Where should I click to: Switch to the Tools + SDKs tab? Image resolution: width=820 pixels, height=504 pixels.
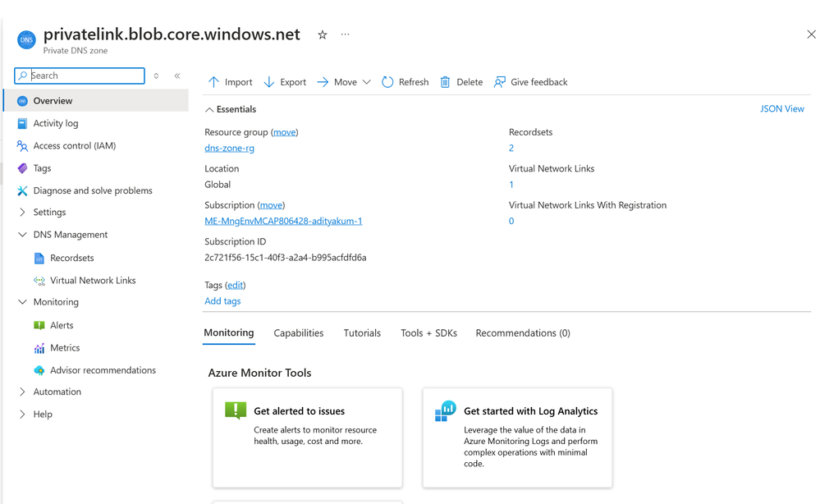click(428, 333)
